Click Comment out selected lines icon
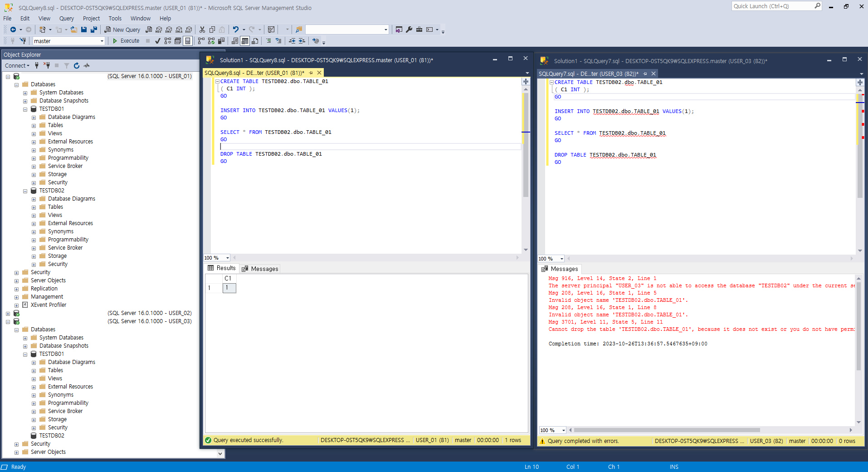Viewport: 868px width, 472px height. [x=268, y=41]
